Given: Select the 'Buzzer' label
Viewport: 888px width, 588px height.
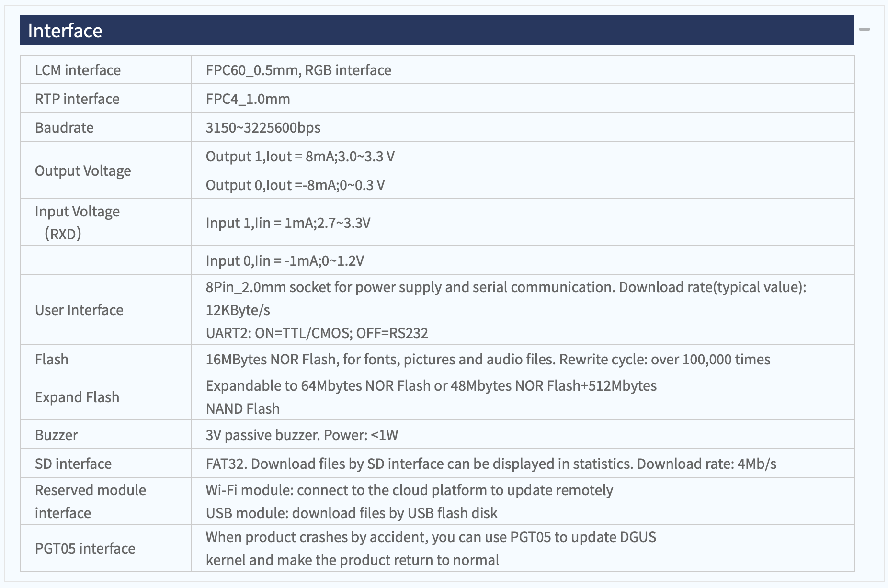Looking at the screenshot, I should click(56, 435).
